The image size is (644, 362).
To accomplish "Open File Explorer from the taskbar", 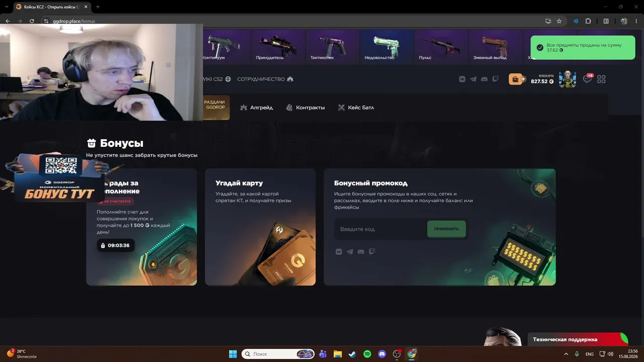I will pyautogui.click(x=337, y=354).
